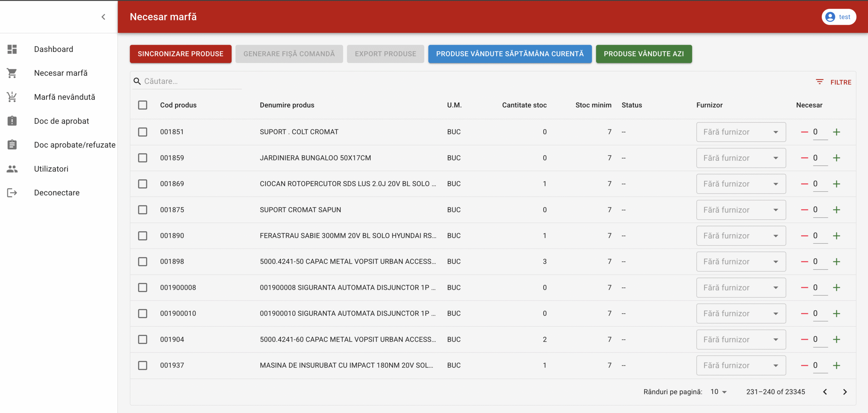Increase Necesar for product 001851
Image resolution: width=868 pixels, height=413 pixels.
836,132
